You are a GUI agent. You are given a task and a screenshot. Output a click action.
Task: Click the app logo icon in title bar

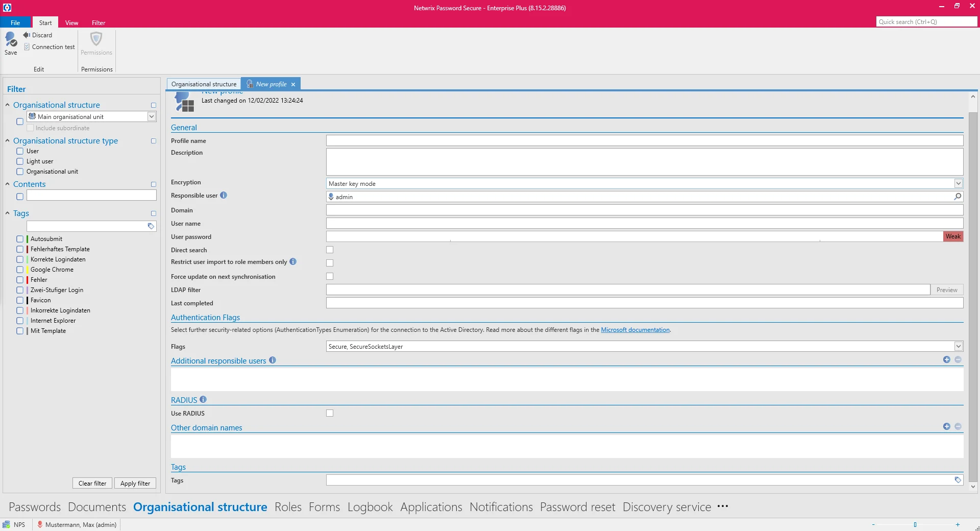7,8
